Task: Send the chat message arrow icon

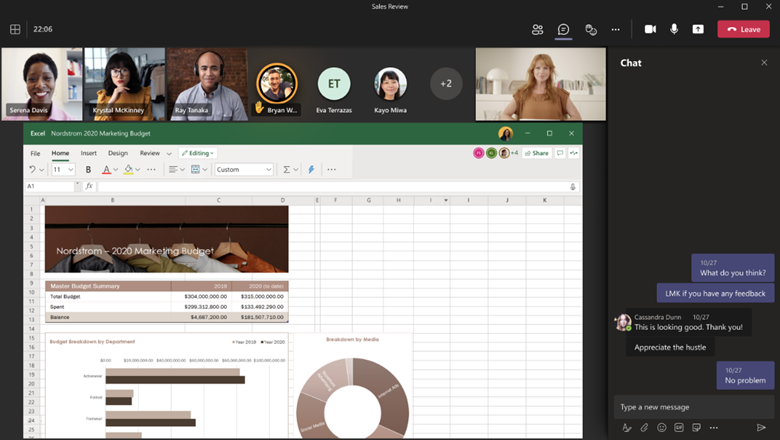Action: coord(761,428)
